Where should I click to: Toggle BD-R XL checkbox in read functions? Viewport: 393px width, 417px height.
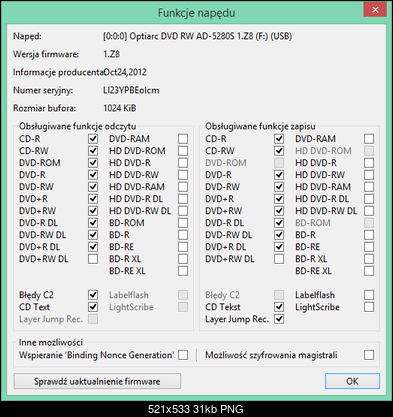183,259
